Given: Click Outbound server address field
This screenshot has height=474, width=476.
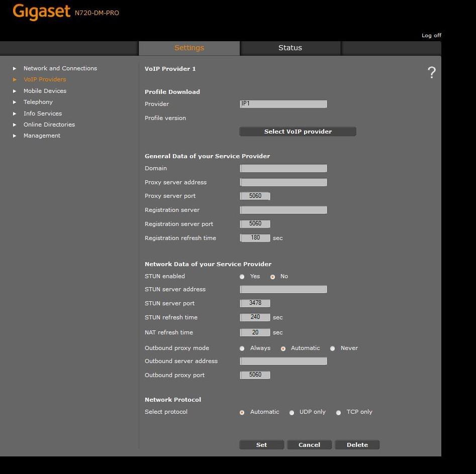Looking at the screenshot, I should click(x=283, y=361).
